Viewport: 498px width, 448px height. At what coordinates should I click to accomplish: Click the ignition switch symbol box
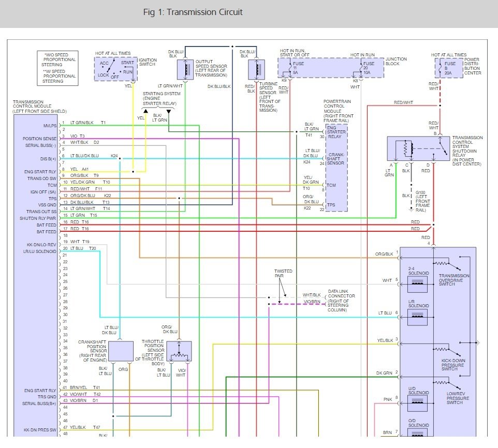[x=116, y=69]
